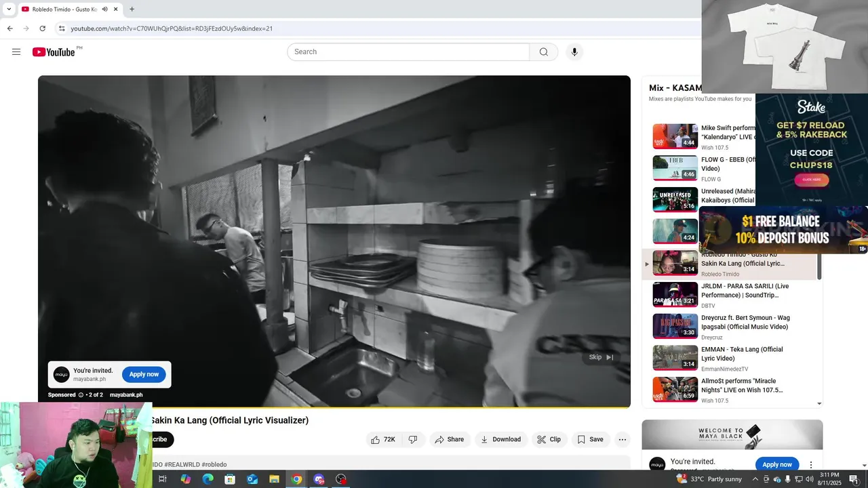Open the sidebar ad three-dot options
The width and height of the screenshot is (868, 488).
coord(811,465)
